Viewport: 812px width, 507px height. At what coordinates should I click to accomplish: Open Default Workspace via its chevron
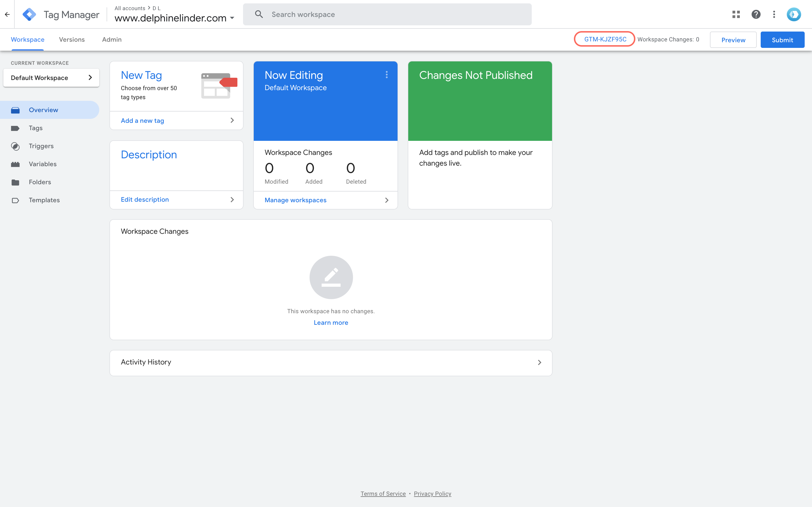coord(90,77)
